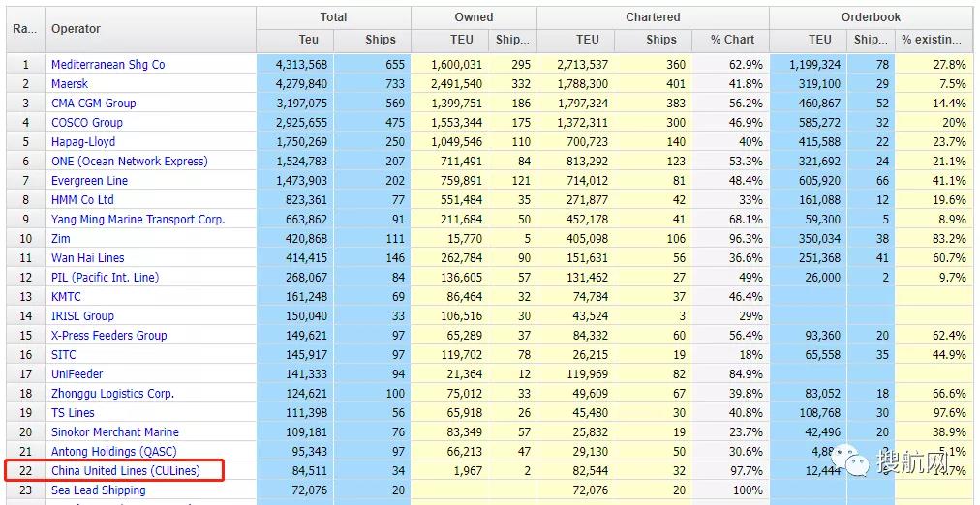Open the Zim operator link
This screenshot has width=980, height=505.
point(62,239)
